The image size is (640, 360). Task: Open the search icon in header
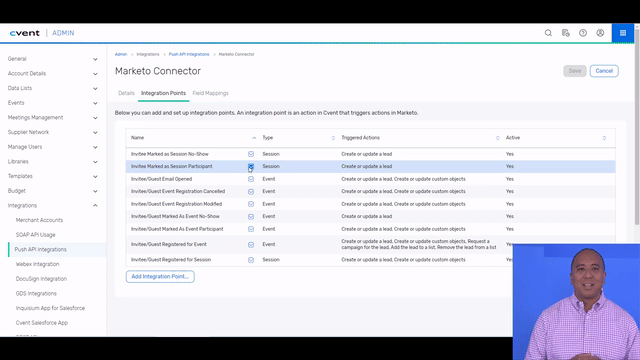tap(548, 33)
